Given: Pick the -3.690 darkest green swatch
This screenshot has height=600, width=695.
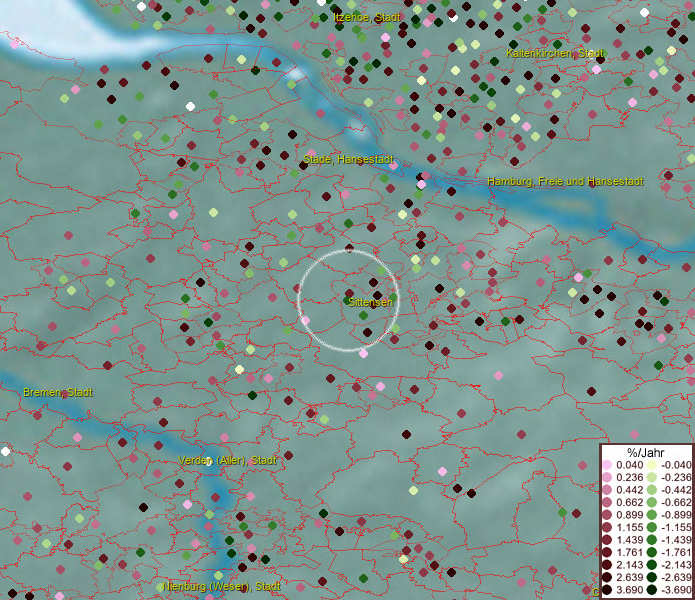Looking at the screenshot, I should coord(652,590).
